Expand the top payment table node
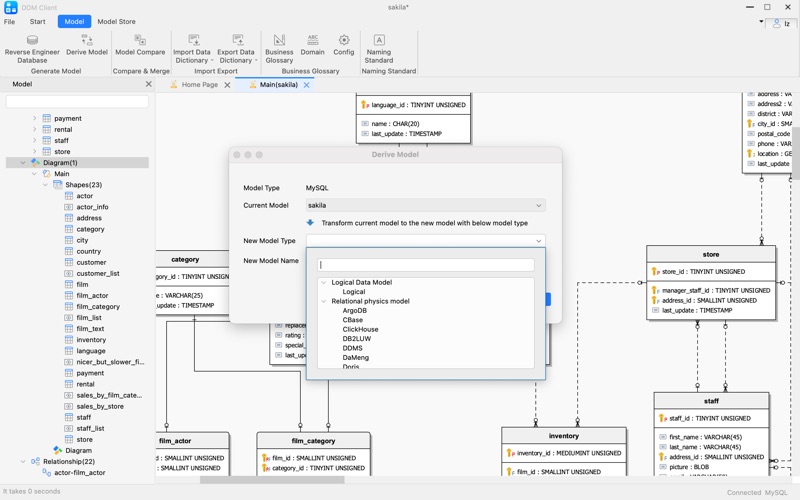The width and height of the screenshot is (800, 500). tap(34, 118)
